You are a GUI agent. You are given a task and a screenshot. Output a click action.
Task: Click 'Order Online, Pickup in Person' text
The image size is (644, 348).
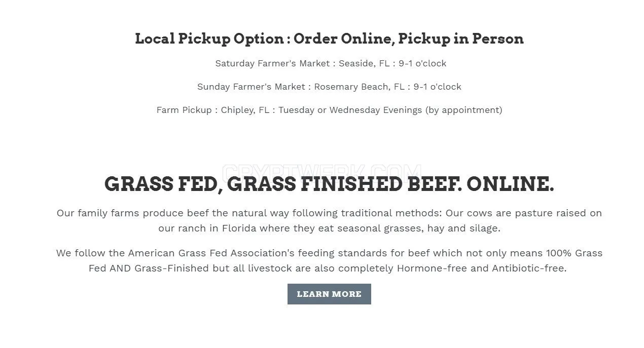coord(409,38)
